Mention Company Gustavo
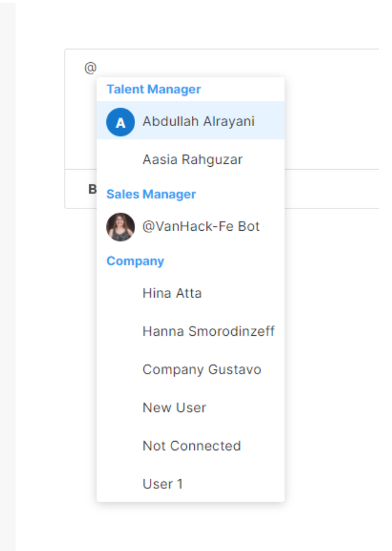This screenshot has width=392, height=551. pos(191,370)
